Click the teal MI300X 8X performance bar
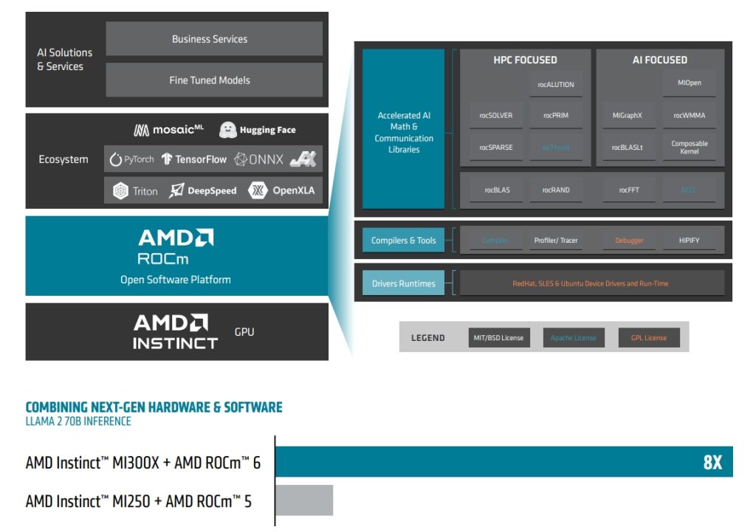756x532 pixels. coord(504,461)
